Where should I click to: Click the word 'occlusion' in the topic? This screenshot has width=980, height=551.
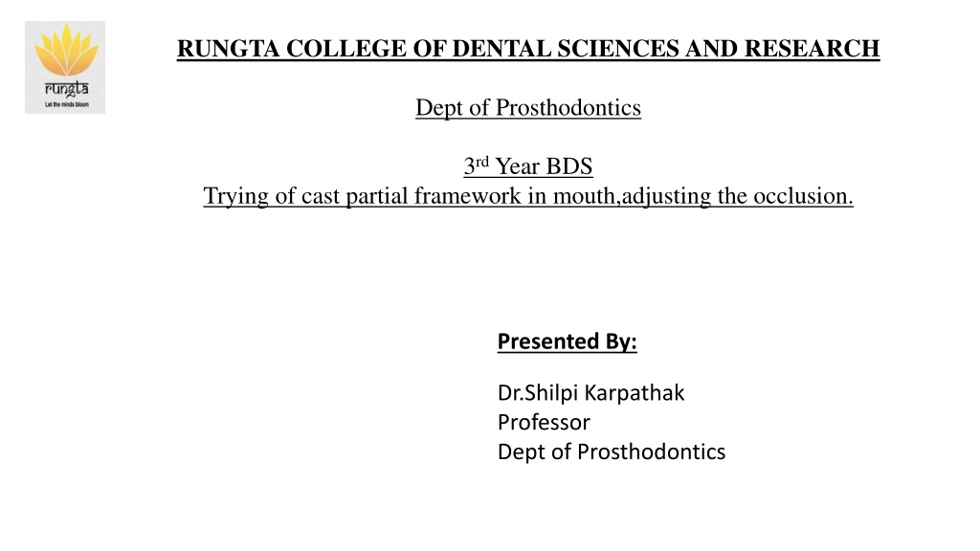point(800,195)
